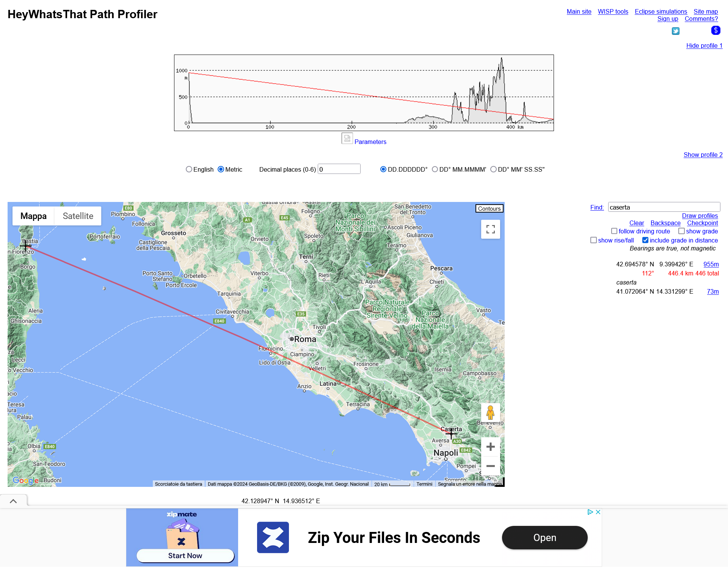Screen dimensions: 728x574
Task: Click the elevation profile chart
Action: click(364, 93)
